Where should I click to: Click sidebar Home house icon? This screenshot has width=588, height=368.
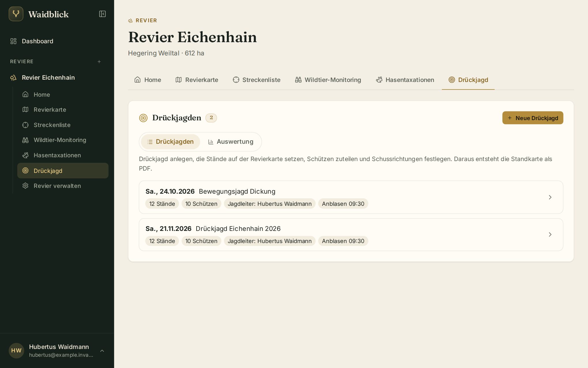click(x=25, y=94)
